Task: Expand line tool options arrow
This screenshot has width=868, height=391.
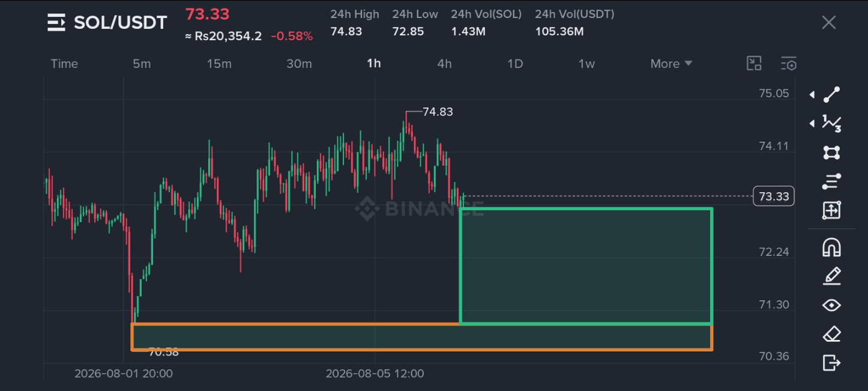Action: click(812, 95)
